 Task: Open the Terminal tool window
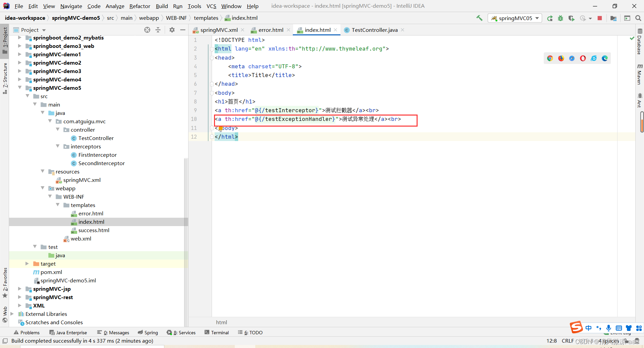216,333
